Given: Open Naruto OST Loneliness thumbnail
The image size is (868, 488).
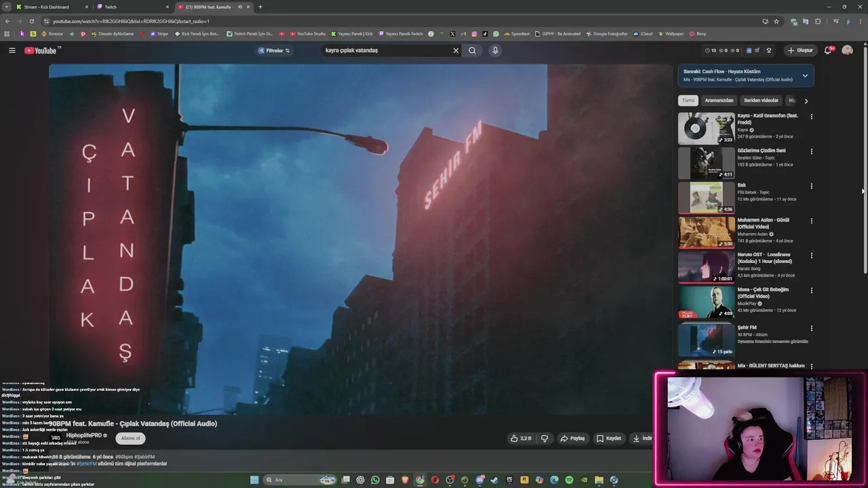Looking at the screenshot, I should 706,267.
